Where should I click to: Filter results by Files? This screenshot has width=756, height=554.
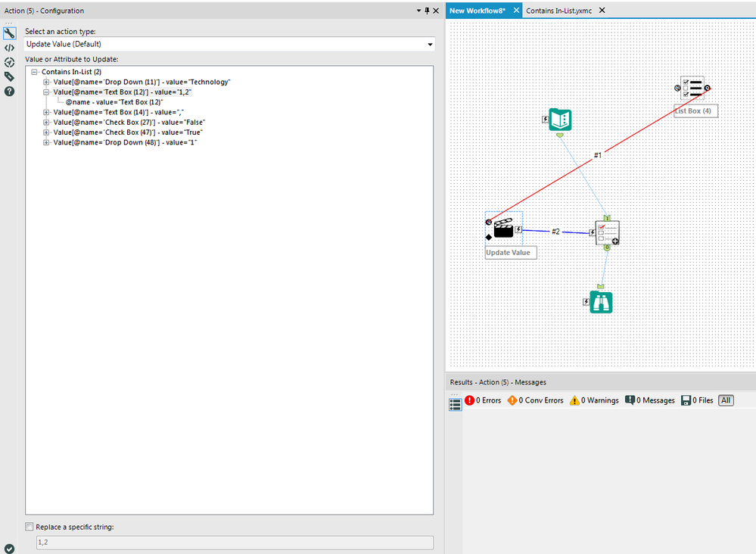click(x=697, y=400)
